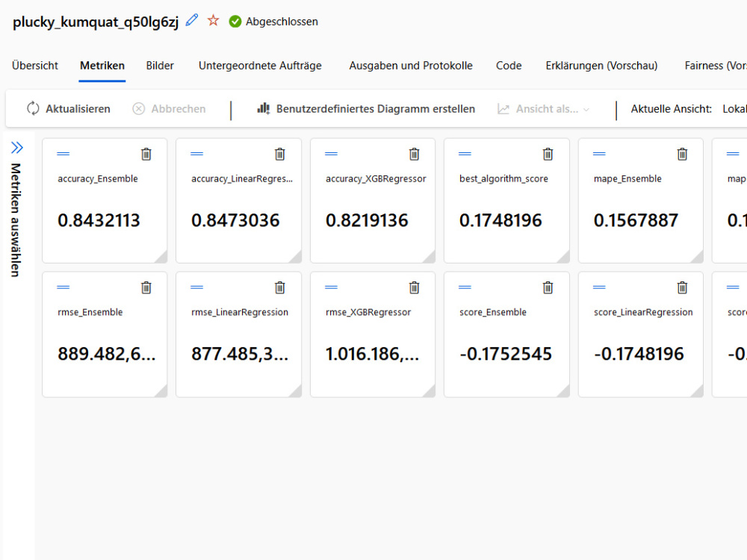Click the rmse_XGBRegressor card title
Viewport: 747px width, 560px height.
coord(368,312)
